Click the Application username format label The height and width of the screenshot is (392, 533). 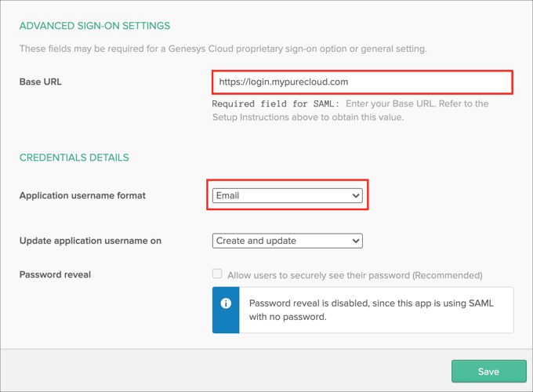pyautogui.click(x=82, y=195)
